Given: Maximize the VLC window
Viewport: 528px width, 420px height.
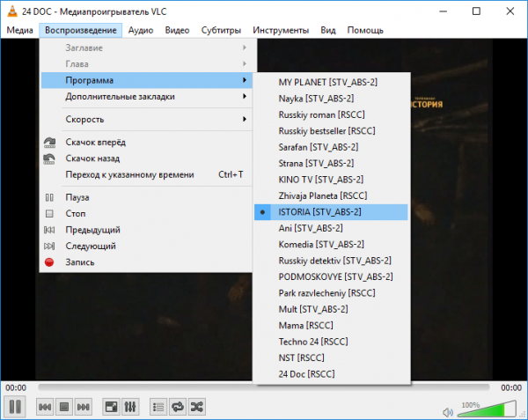Looking at the screenshot, I should click(476, 11).
